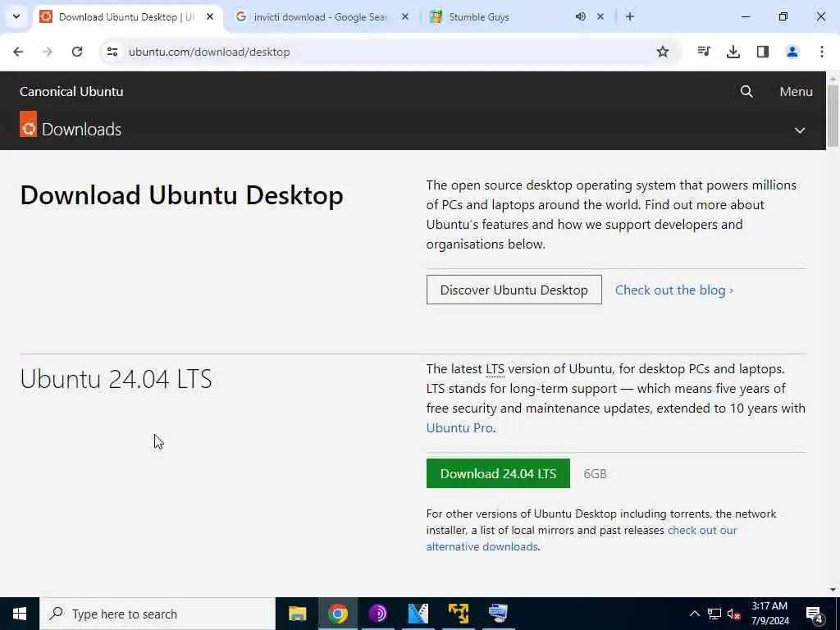Screen dimensions: 840x630
Task: Close the Stumble Guys tab
Action: tap(600, 16)
